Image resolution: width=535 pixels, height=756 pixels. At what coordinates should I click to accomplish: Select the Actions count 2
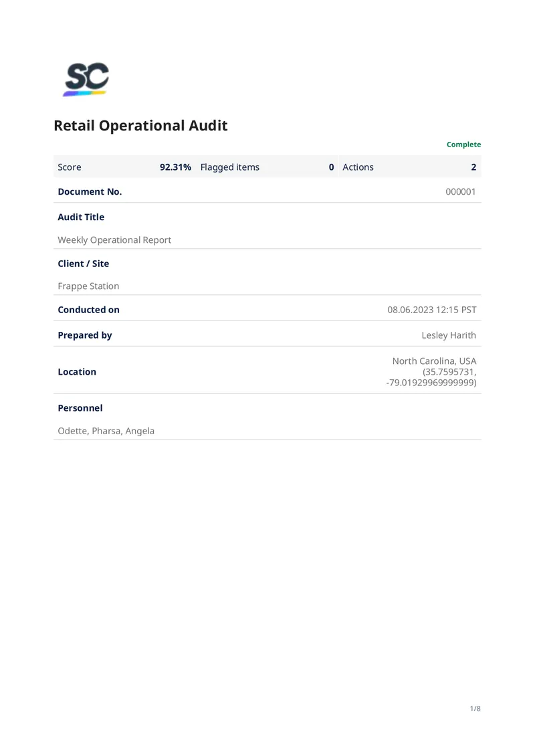click(473, 167)
